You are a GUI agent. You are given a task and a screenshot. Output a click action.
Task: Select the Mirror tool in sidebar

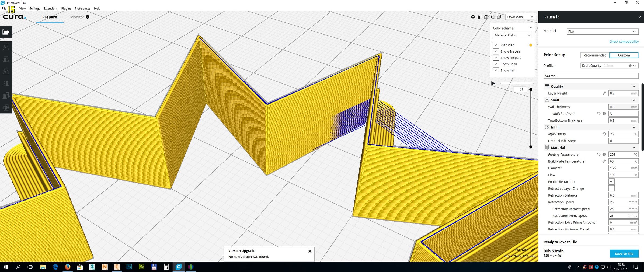pos(6,83)
